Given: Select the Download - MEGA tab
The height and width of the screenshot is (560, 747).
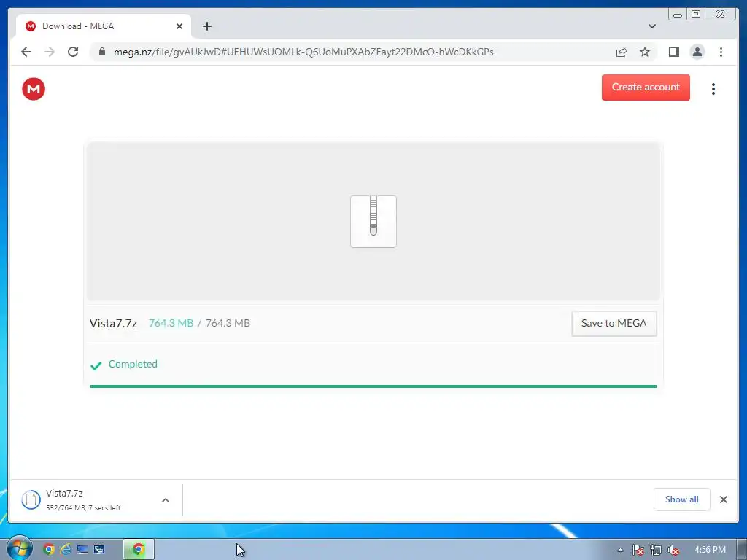Looking at the screenshot, I should 103,26.
